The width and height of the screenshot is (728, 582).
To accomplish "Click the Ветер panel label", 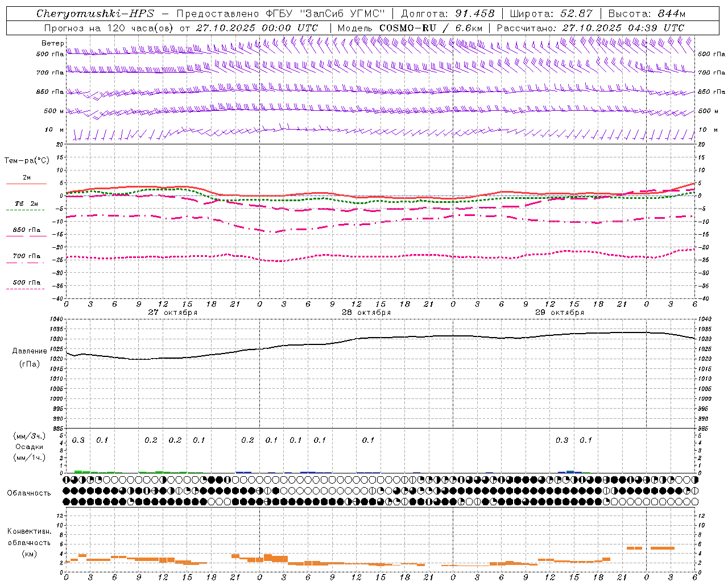I will (52, 43).
